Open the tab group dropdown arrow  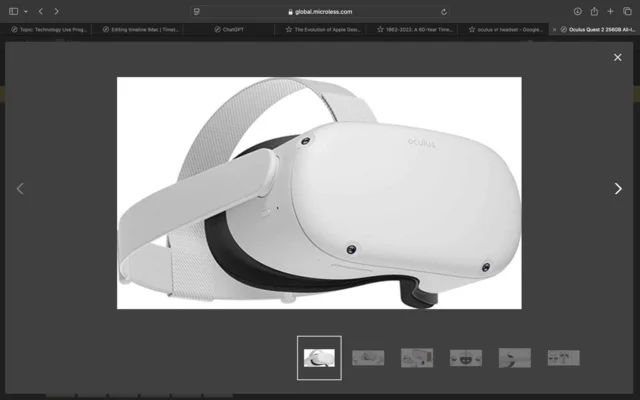26,11
